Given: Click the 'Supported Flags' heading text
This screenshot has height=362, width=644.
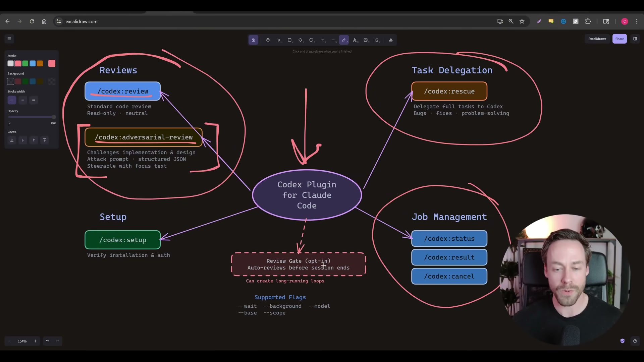Looking at the screenshot, I should click(x=280, y=297).
